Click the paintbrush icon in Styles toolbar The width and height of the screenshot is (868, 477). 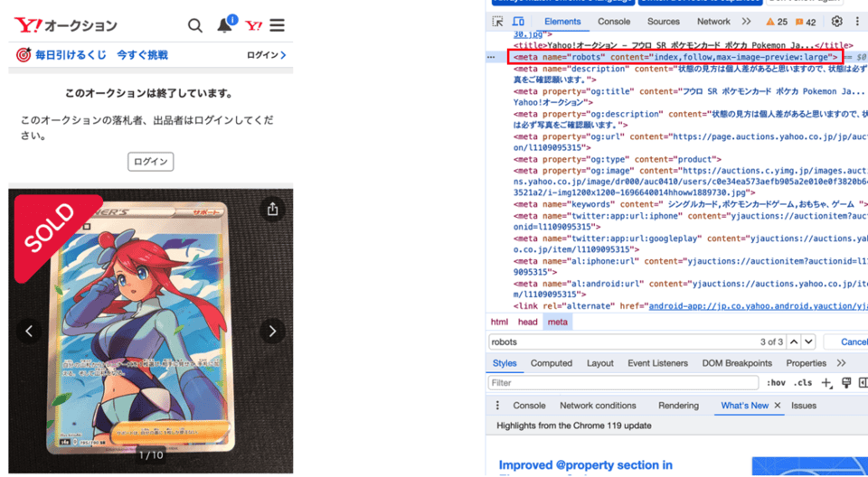(846, 383)
